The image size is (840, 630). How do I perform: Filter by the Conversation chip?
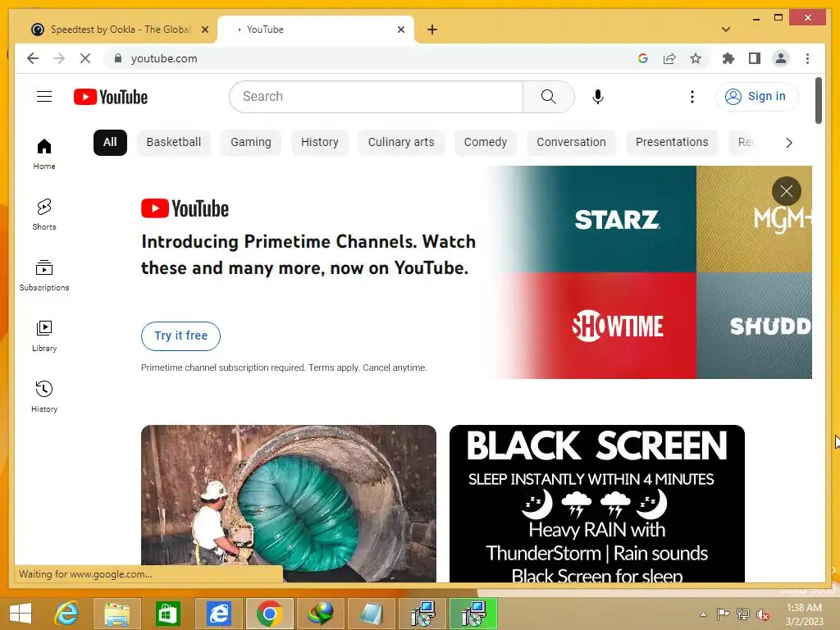[x=571, y=143]
